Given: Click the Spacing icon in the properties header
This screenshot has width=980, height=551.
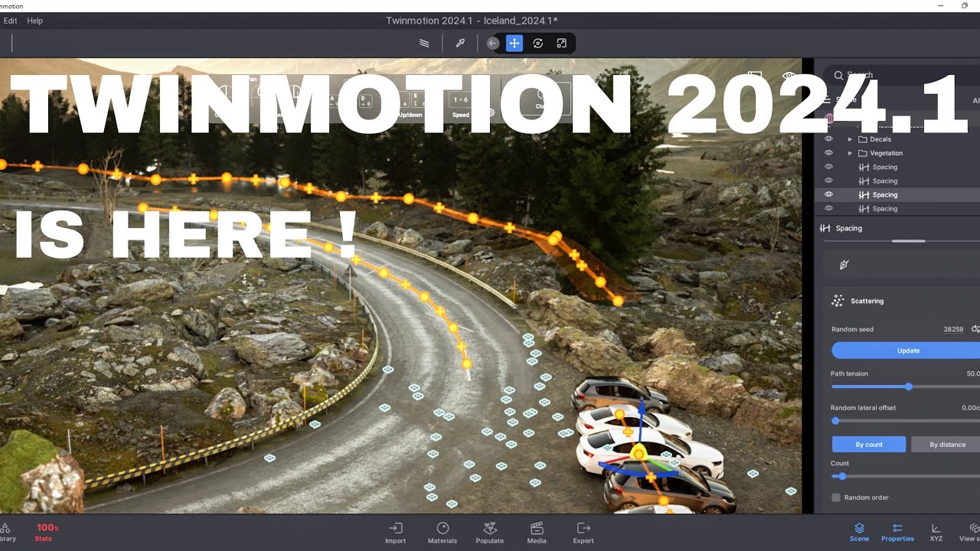Looking at the screenshot, I should point(825,228).
